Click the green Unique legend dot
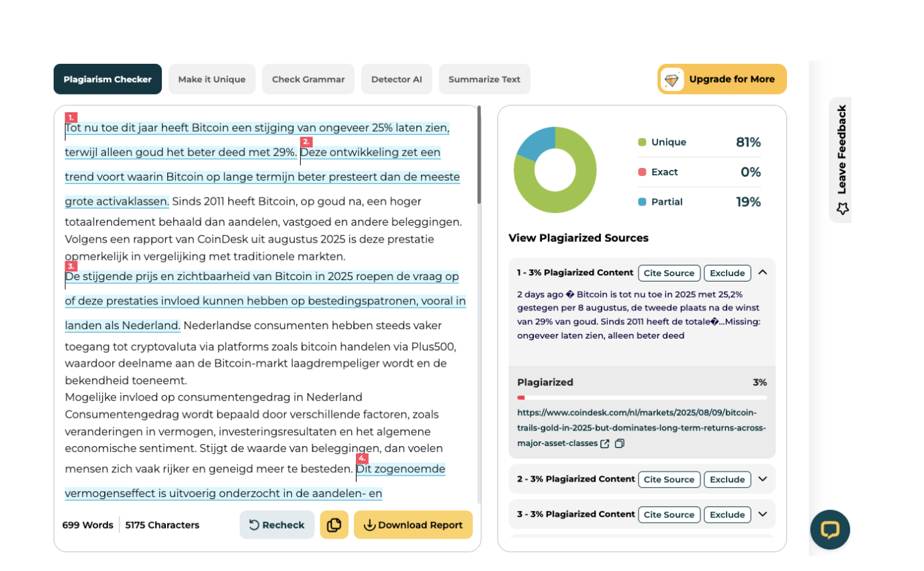 [642, 142]
